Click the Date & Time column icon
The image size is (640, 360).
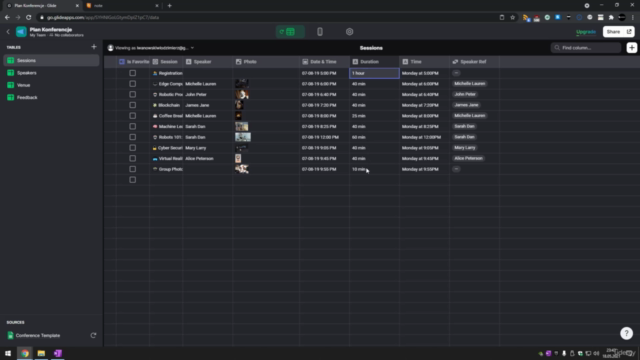305,62
